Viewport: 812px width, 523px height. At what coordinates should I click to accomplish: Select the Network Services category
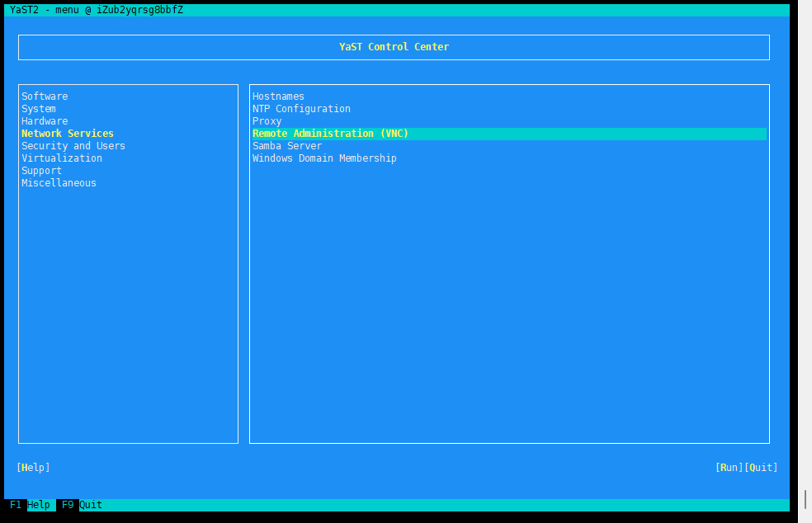pos(68,134)
